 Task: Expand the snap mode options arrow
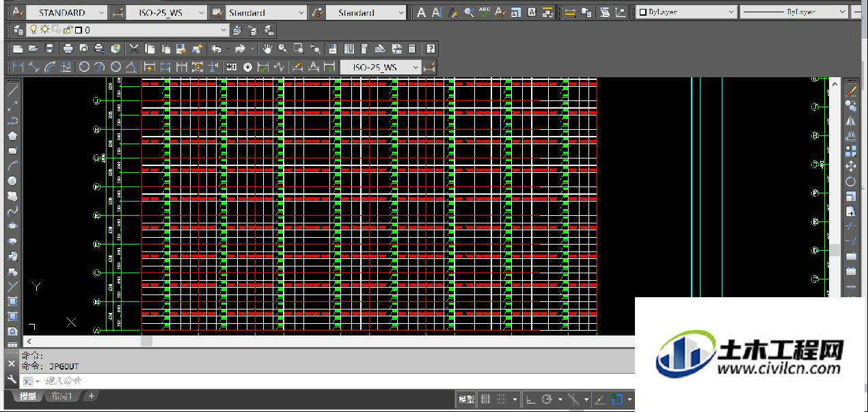tap(515, 399)
